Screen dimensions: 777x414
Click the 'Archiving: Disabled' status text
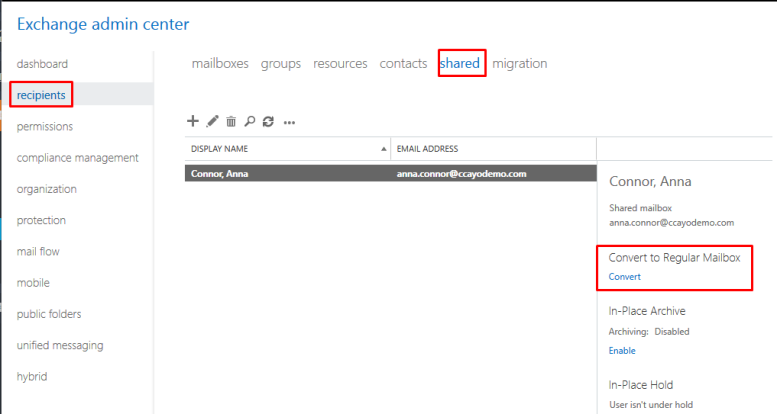pyautogui.click(x=649, y=331)
